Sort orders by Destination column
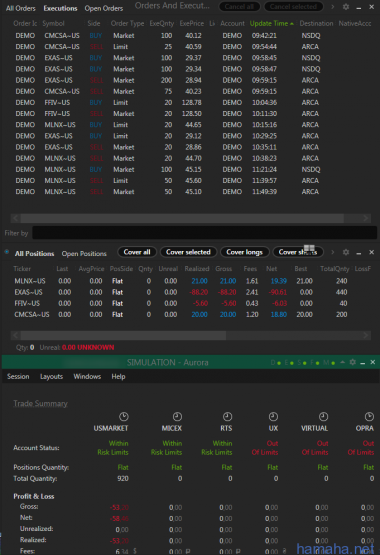 pos(316,23)
